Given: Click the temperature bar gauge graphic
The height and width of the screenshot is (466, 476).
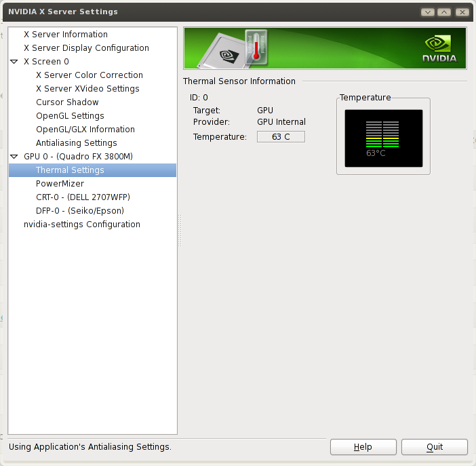Looking at the screenshot, I should coord(382,134).
